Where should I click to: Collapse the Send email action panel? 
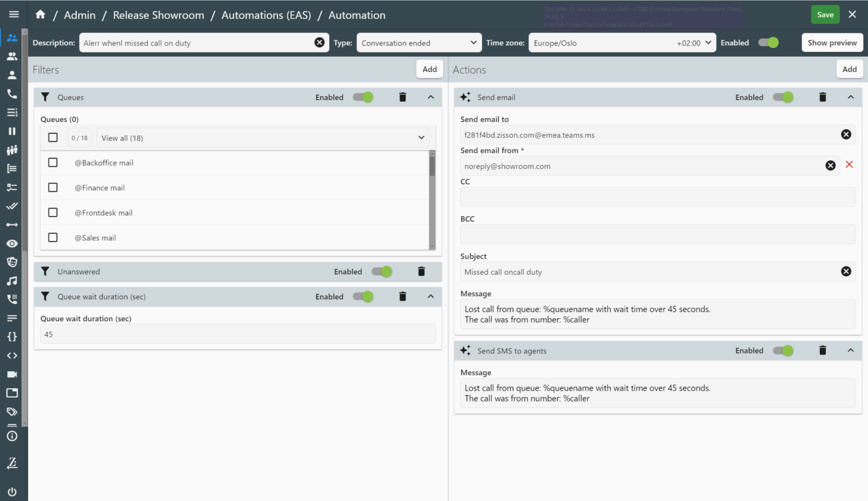point(850,97)
